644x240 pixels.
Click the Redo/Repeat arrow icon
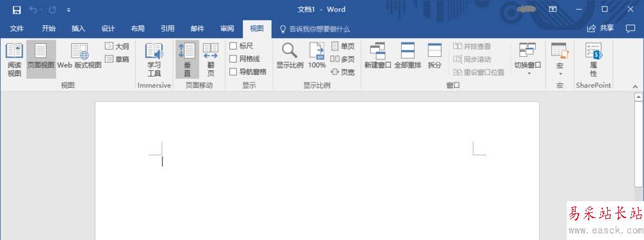click(52, 10)
